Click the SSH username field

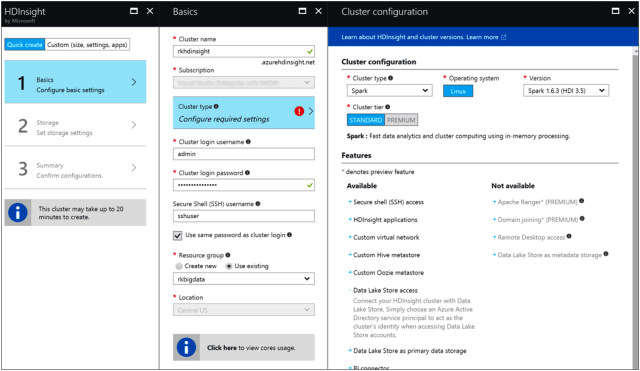pos(244,216)
